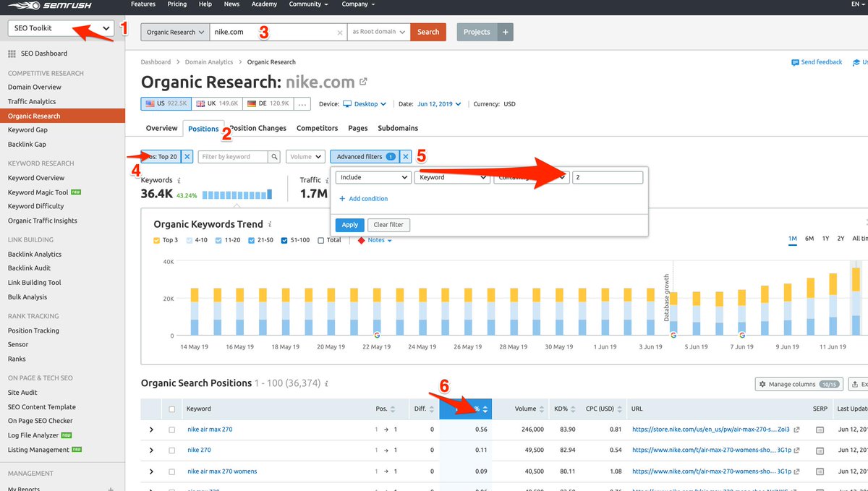Check the select-all checkbox in table header

click(171, 409)
